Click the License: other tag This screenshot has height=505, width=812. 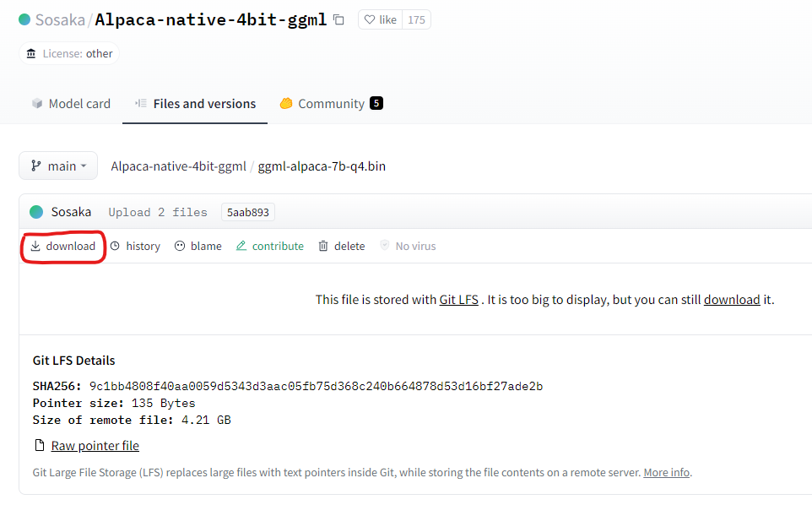coord(69,53)
